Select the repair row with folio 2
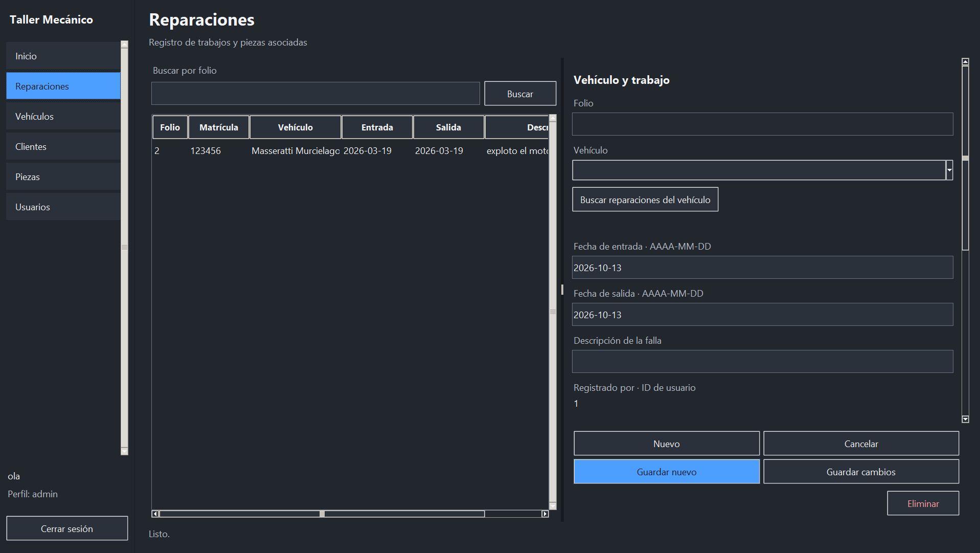Viewport: 980px width, 553px height. 350,151
